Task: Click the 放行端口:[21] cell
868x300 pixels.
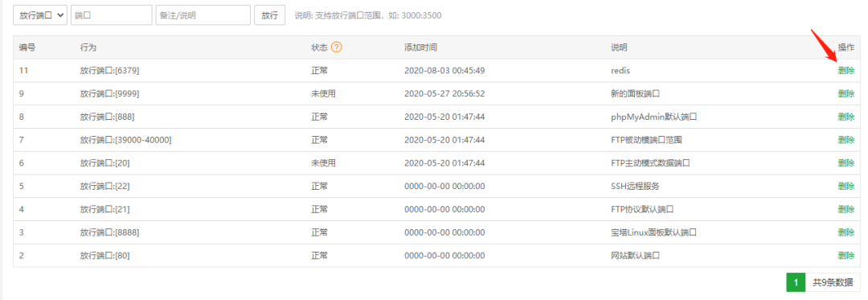Action: point(105,209)
